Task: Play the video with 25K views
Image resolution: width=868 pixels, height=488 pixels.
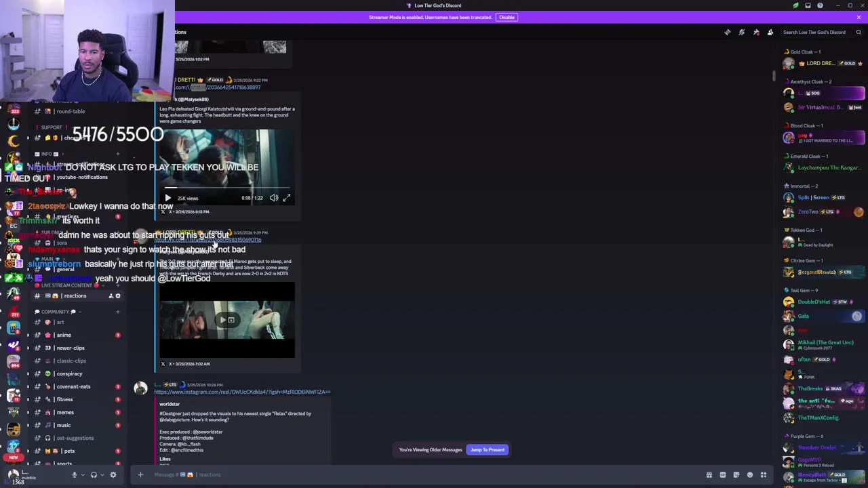Action: [168, 198]
